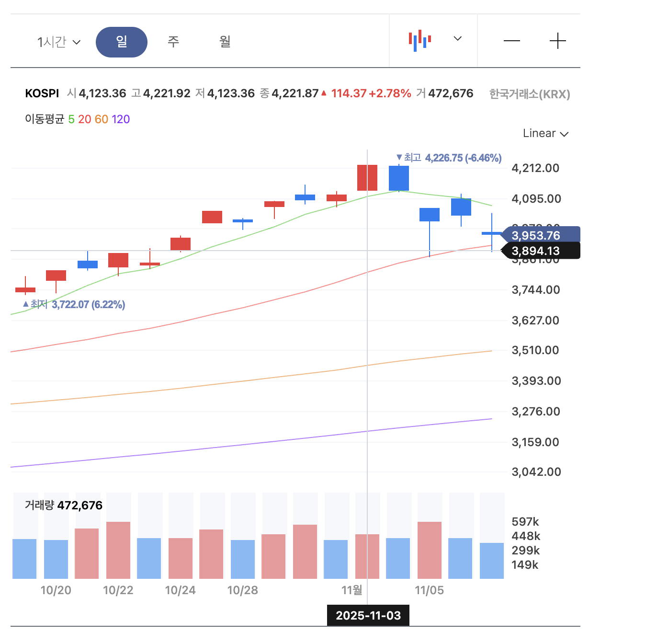
Task: Toggle the 60-day moving average line
Action: click(102, 119)
